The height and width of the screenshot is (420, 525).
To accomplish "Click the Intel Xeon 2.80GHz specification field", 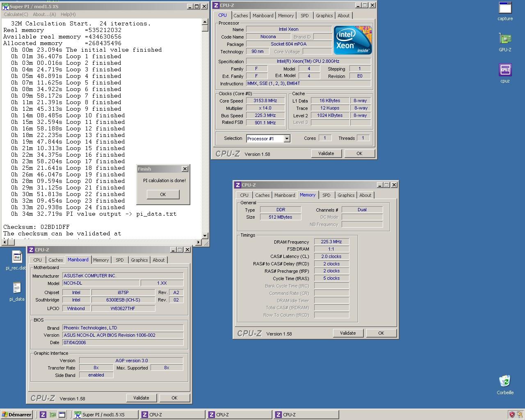I will point(308,61).
